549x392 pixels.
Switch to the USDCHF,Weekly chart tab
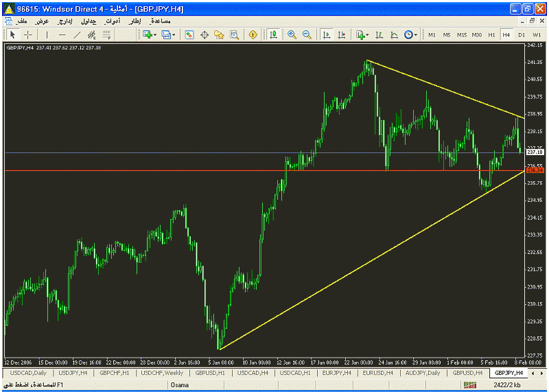[x=162, y=373]
